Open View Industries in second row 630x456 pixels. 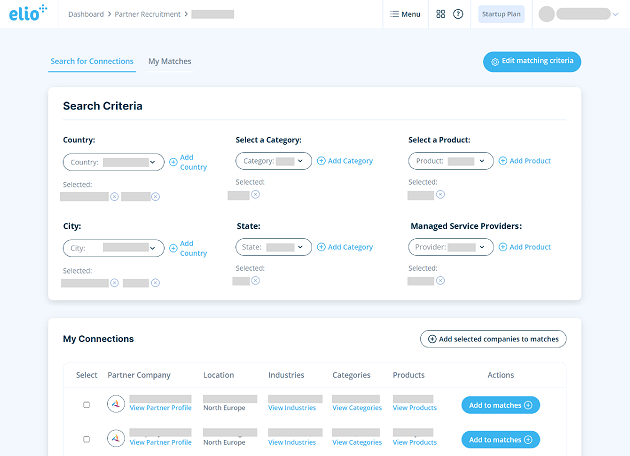[x=292, y=442]
